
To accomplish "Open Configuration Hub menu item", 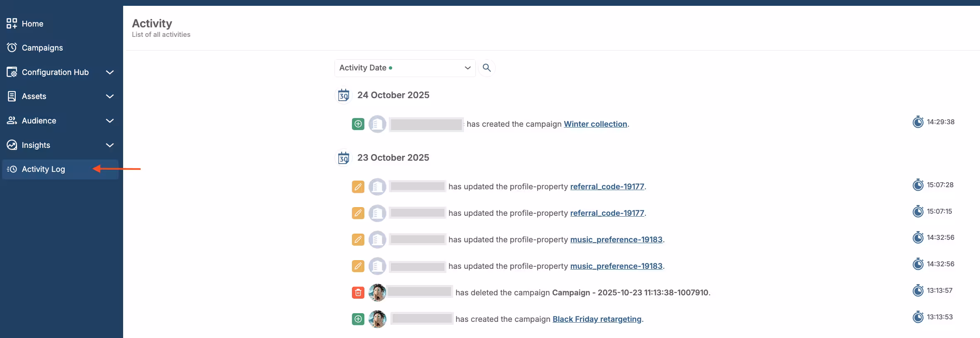I will (x=60, y=72).
